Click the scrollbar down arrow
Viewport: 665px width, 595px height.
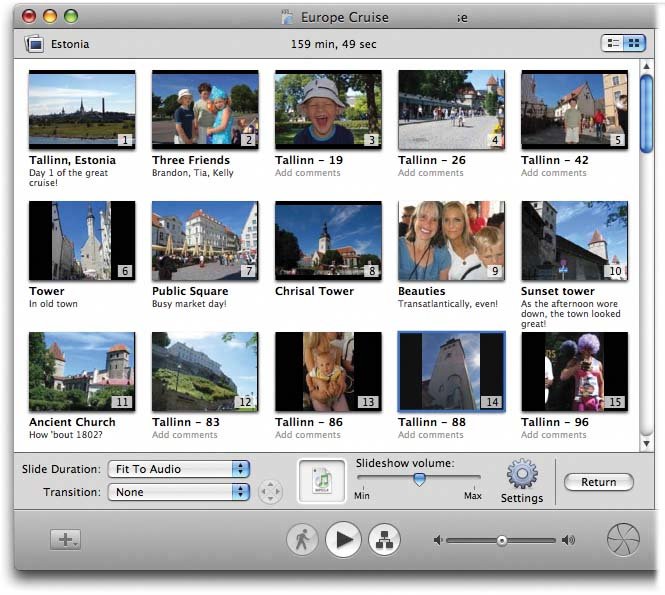pos(646,443)
